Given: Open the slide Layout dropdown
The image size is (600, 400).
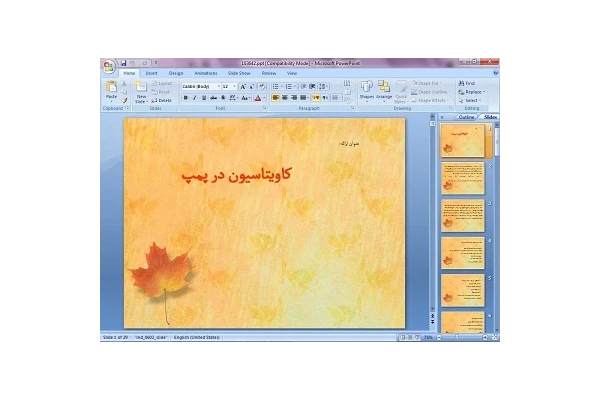Looking at the screenshot, I should [x=163, y=83].
